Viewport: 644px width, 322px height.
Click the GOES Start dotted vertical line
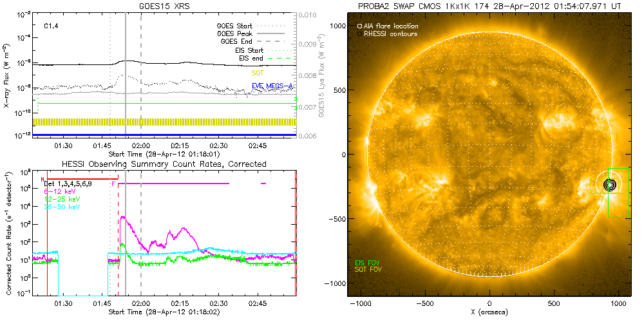[x=110, y=71]
